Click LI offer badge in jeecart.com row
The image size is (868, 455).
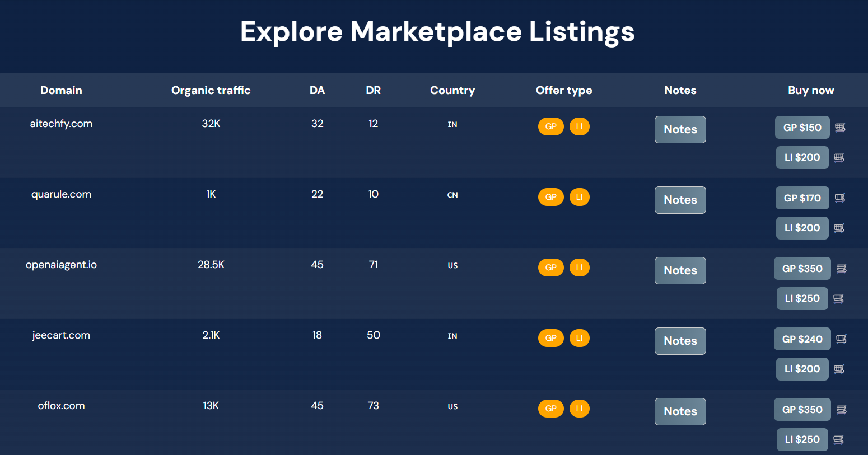tap(580, 338)
